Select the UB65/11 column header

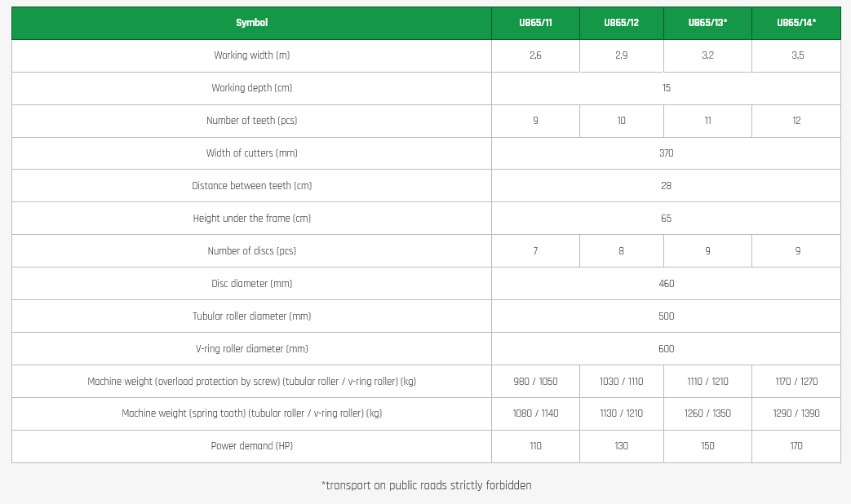point(535,23)
